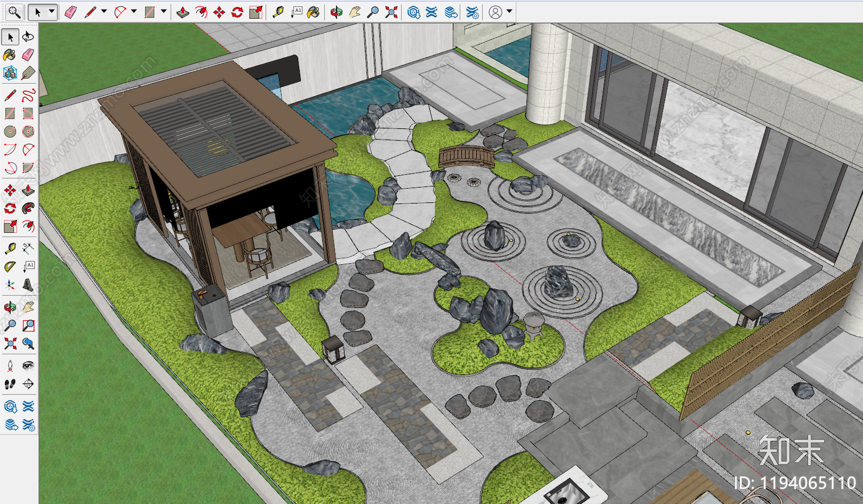Screen dimensions: 863x504
Task: Choose the Section Plane tool
Action: pyautogui.click(x=28, y=384)
